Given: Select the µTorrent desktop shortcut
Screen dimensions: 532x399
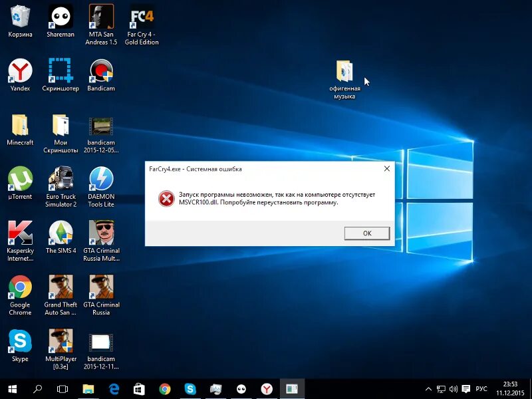Looking at the screenshot, I should (x=20, y=184).
